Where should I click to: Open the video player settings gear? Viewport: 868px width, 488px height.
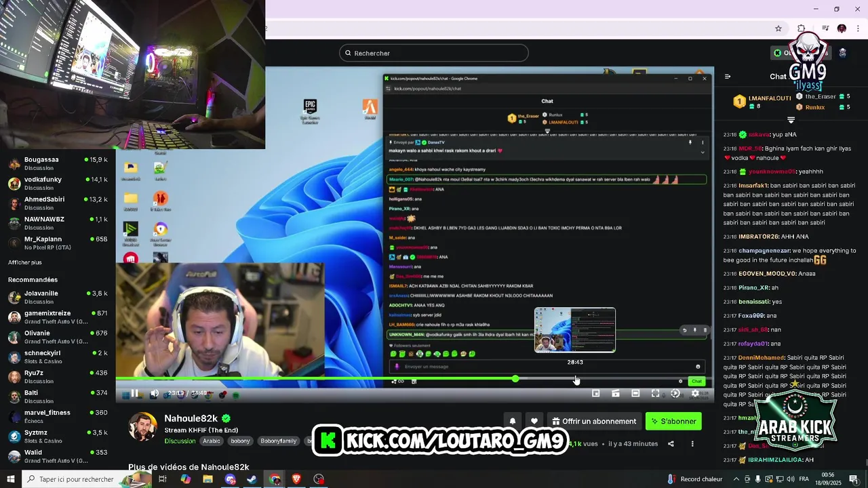point(695,393)
